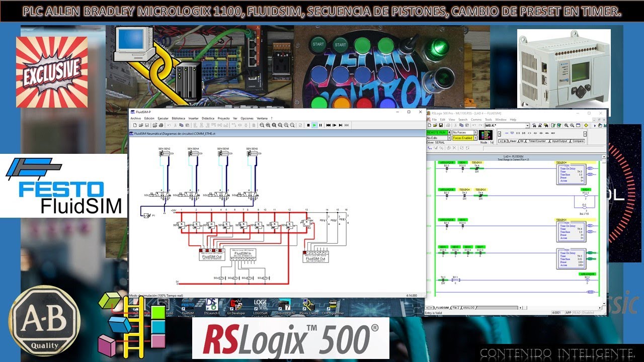Expand the REMOTE RUN mode dropdown

click(x=449, y=132)
